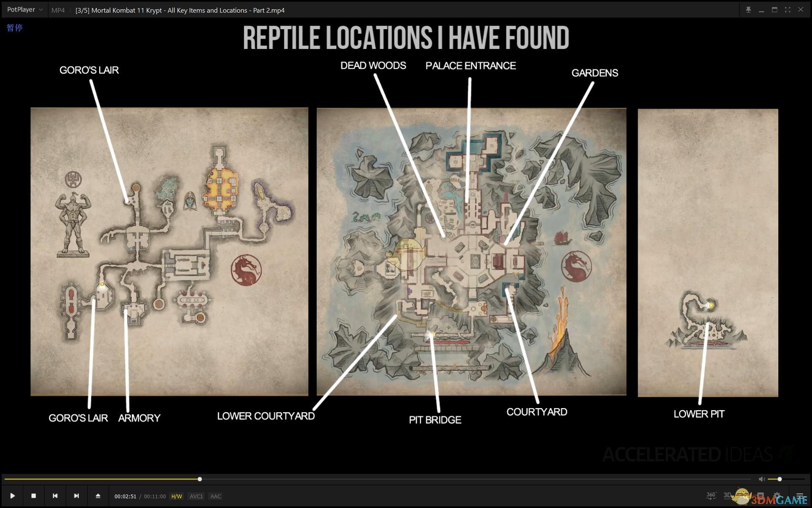The width and height of the screenshot is (812, 508).
Task: Toggle H/W hardware acceleration indicator
Action: 176,496
